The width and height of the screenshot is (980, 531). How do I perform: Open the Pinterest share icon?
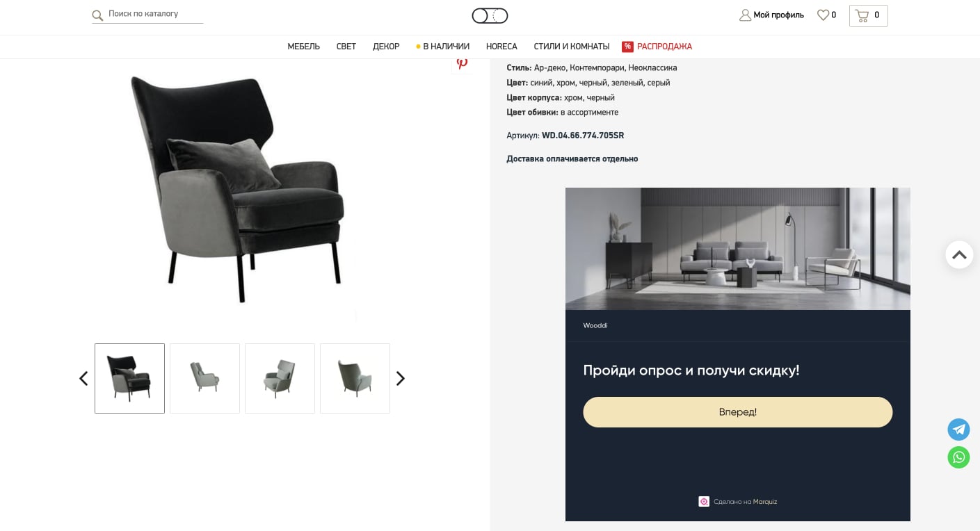[x=462, y=63]
